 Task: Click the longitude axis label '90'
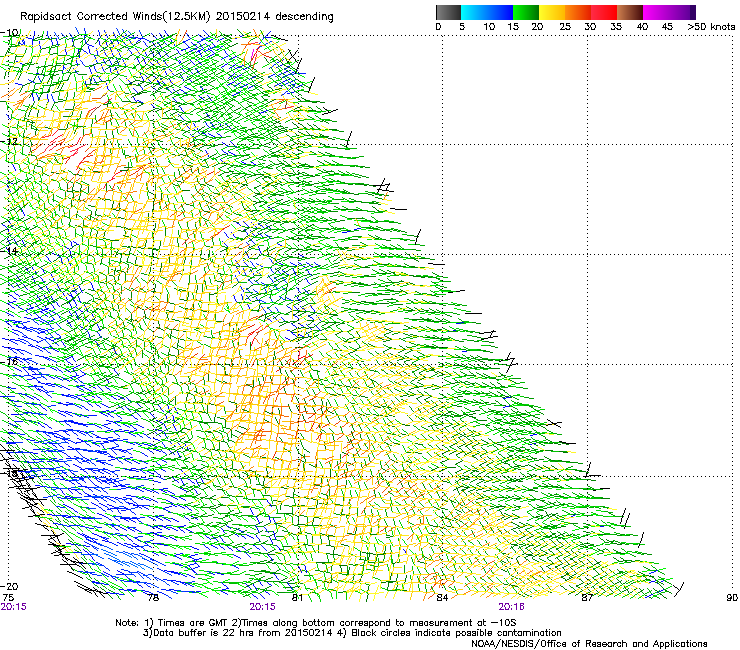coord(732,598)
